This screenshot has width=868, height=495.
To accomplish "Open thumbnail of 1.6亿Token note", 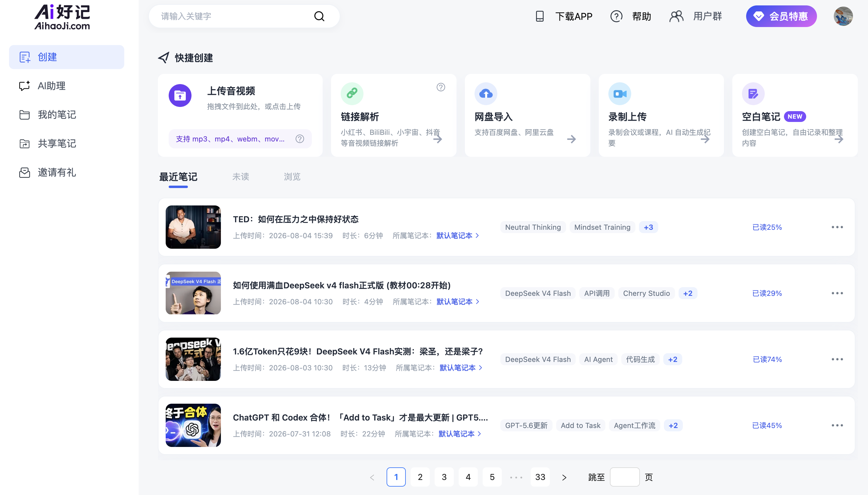I will [x=193, y=359].
